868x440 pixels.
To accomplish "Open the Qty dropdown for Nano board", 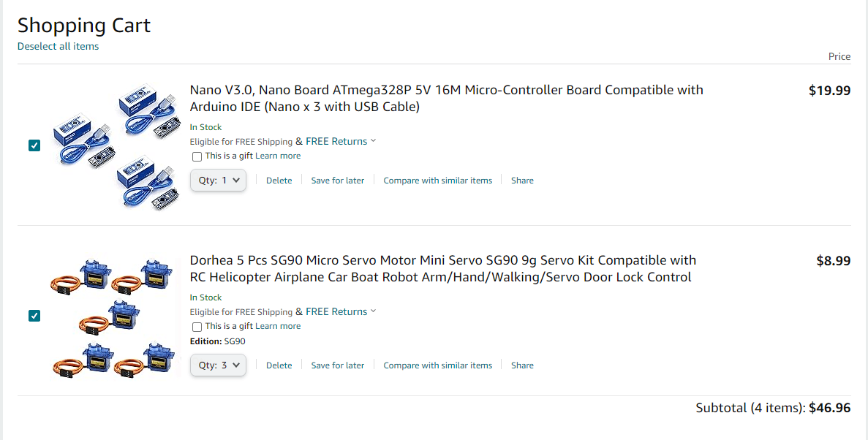I will point(218,181).
